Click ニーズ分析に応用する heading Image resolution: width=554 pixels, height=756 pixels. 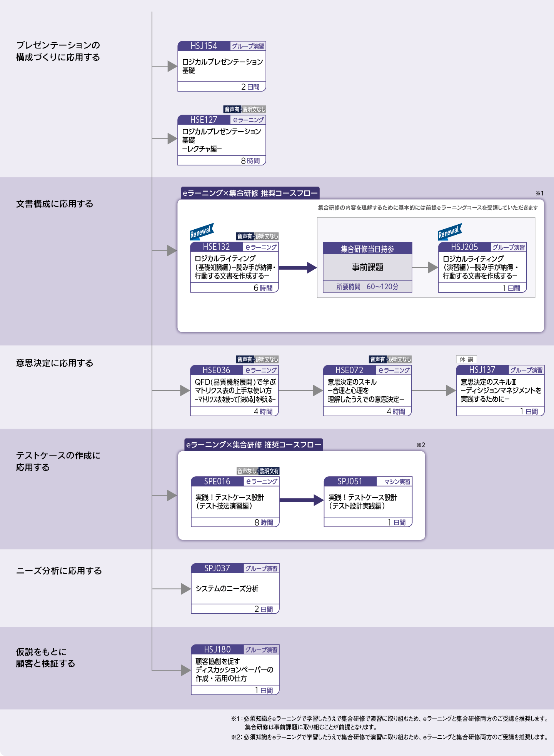click(x=59, y=571)
